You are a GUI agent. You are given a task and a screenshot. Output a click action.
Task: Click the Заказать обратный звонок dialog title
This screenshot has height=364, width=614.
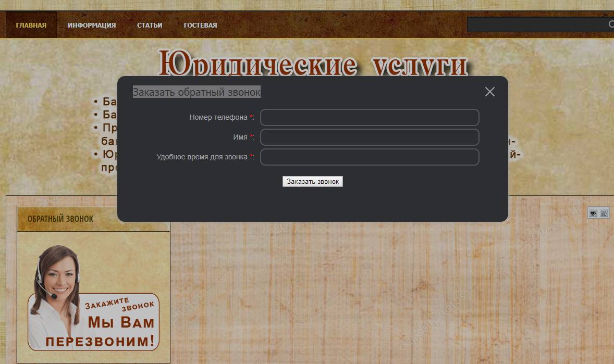[x=197, y=92]
